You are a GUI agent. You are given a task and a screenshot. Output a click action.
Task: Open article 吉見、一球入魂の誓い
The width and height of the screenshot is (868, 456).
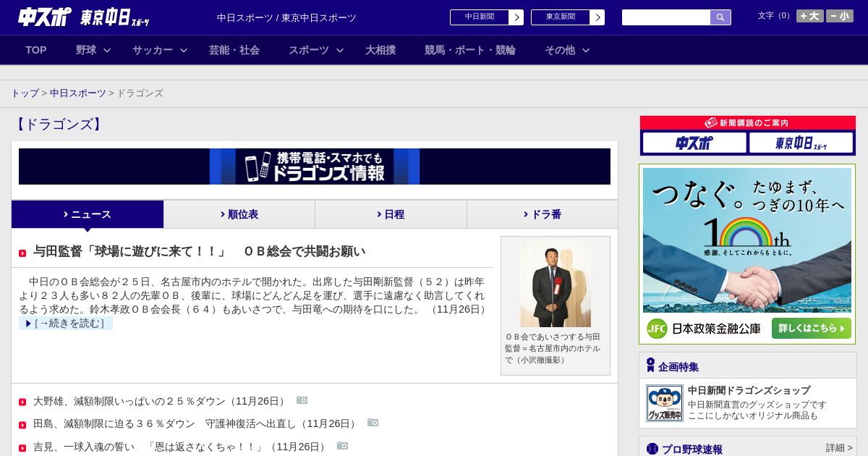(x=180, y=447)
